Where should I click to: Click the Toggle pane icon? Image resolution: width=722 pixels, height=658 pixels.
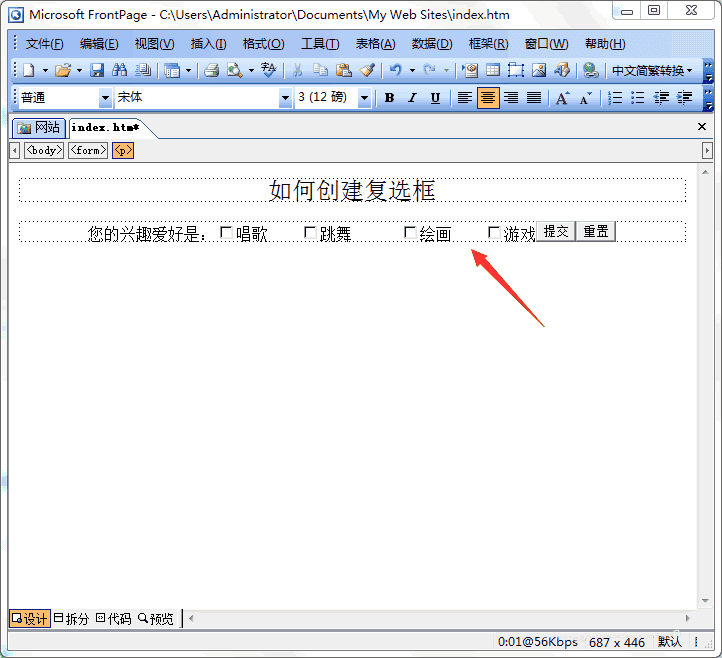click(172, 70)
